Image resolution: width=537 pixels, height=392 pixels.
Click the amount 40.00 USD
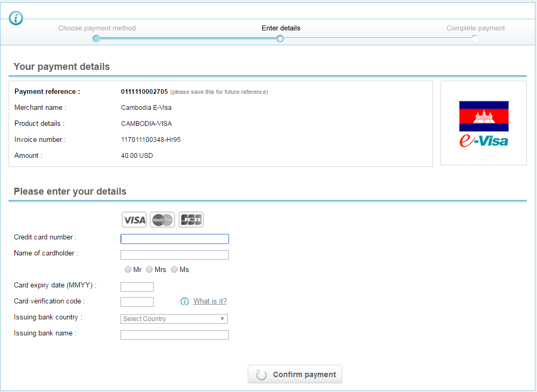[x=137, y=156]
